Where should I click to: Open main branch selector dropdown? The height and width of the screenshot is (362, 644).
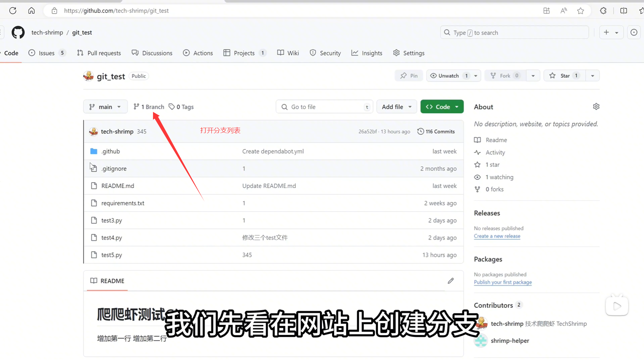tap(105, 107)
